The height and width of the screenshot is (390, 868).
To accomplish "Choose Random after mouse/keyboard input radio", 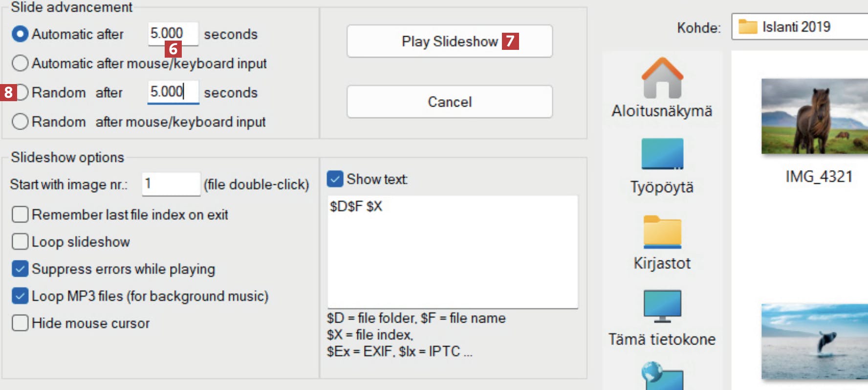I will [x=20, y=121].
